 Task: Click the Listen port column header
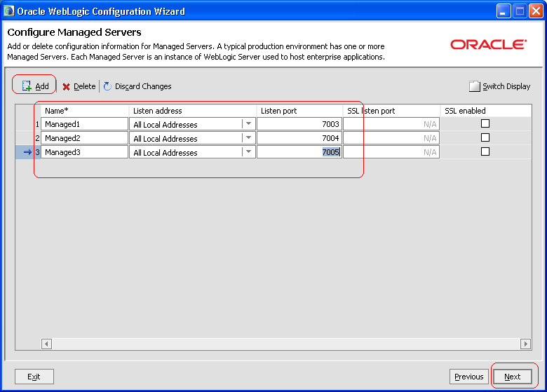[300, 111]
